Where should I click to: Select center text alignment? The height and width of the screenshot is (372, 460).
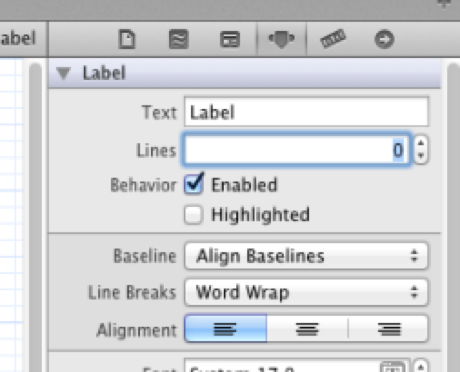pos(307,329)
